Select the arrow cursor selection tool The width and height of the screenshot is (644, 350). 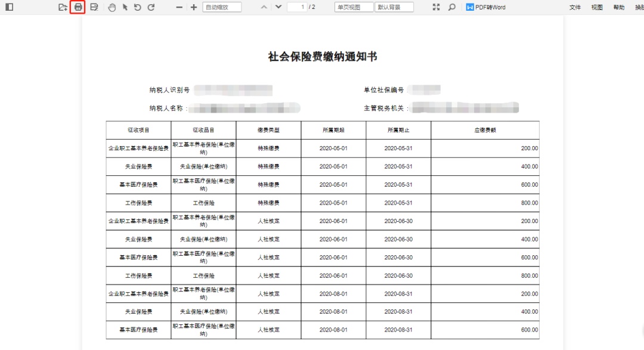125,7
